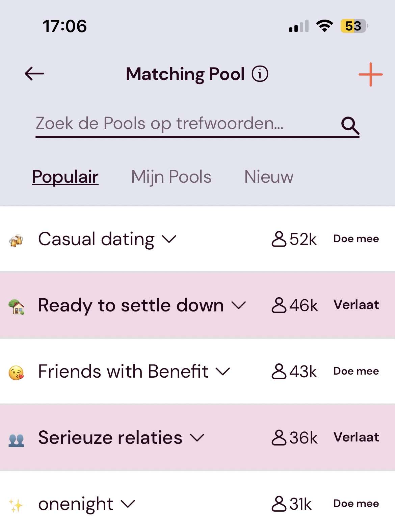
Task: Tap the beer mugs emoji for Casual dating
Action: click(x=16, y=240)
